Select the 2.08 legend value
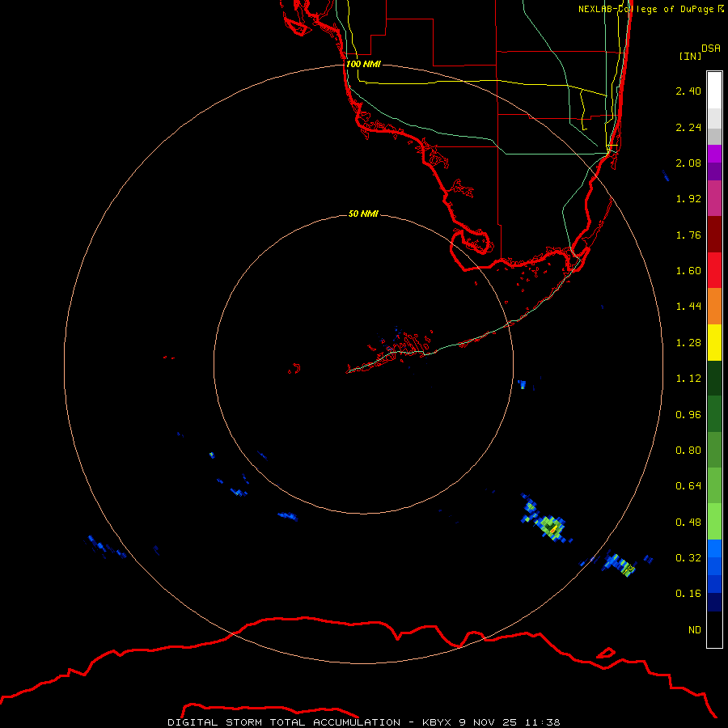Viewport: 728px width, 728px height. point(688,163)
